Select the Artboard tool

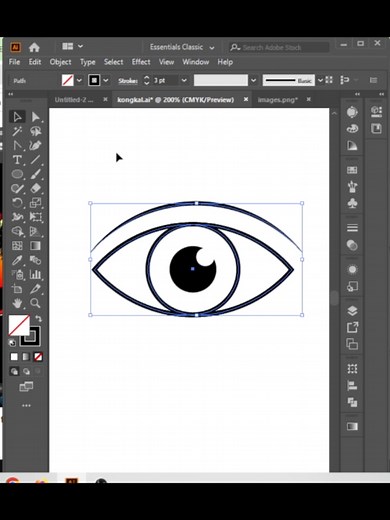(17, 289)
